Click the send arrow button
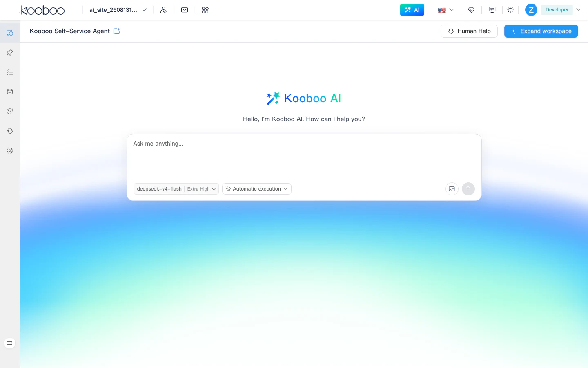This screenshot has width=588, height=368. tap(468, 189)
